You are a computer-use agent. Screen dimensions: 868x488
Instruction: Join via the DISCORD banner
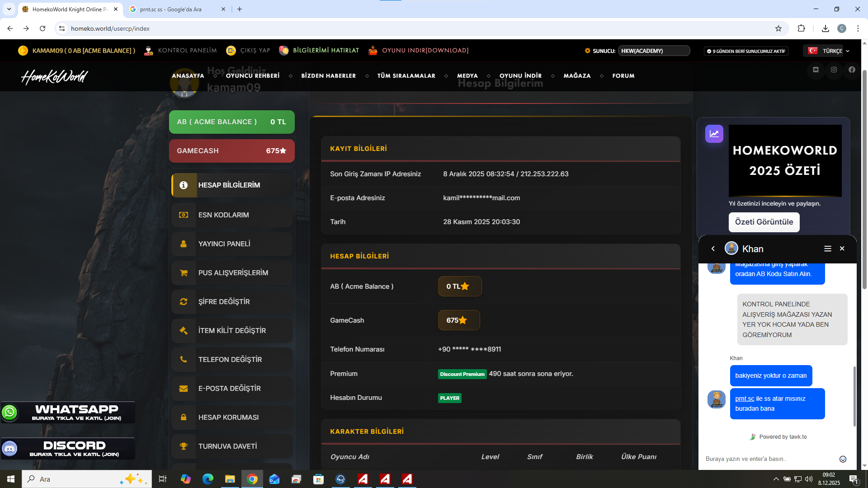(68, 449)
